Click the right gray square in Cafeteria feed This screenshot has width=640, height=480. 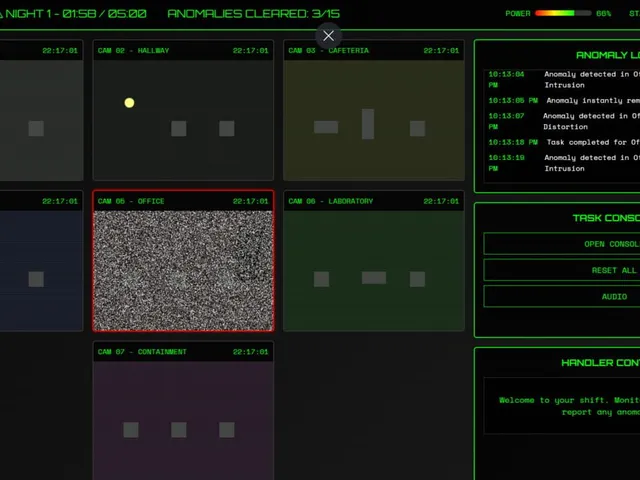417,129
